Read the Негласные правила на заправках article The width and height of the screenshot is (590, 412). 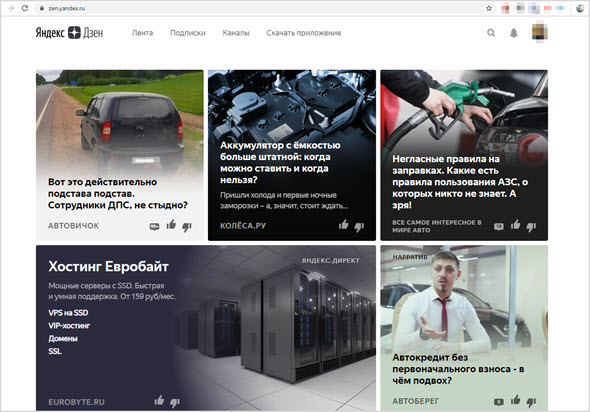(460, 182)
